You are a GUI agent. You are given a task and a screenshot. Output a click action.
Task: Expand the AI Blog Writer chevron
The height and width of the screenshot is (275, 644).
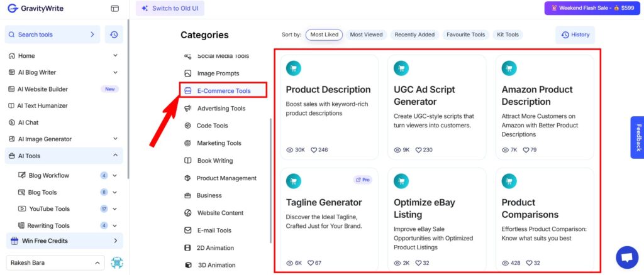pyautogui.click(x=116, y=72)
